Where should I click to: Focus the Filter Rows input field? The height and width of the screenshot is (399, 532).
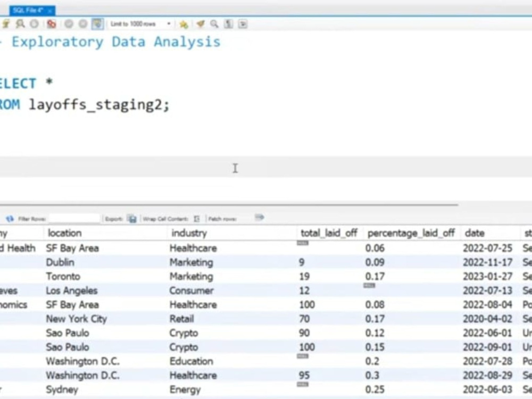click(74, 219)
